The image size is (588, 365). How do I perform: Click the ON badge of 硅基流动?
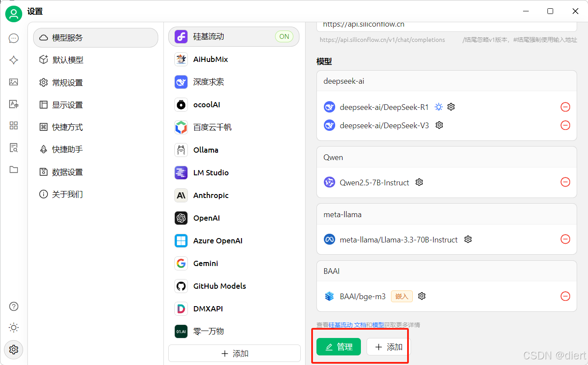click(284, 37)
